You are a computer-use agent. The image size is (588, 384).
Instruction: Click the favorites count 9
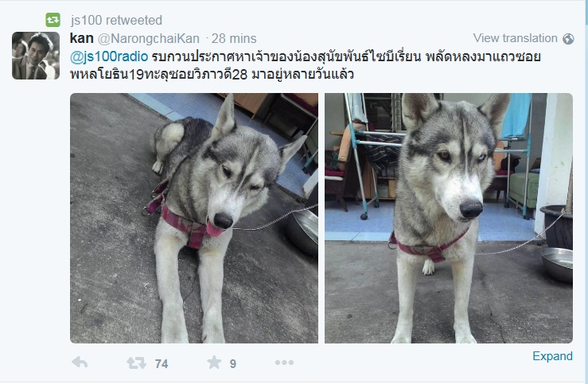tap(233, 364)
